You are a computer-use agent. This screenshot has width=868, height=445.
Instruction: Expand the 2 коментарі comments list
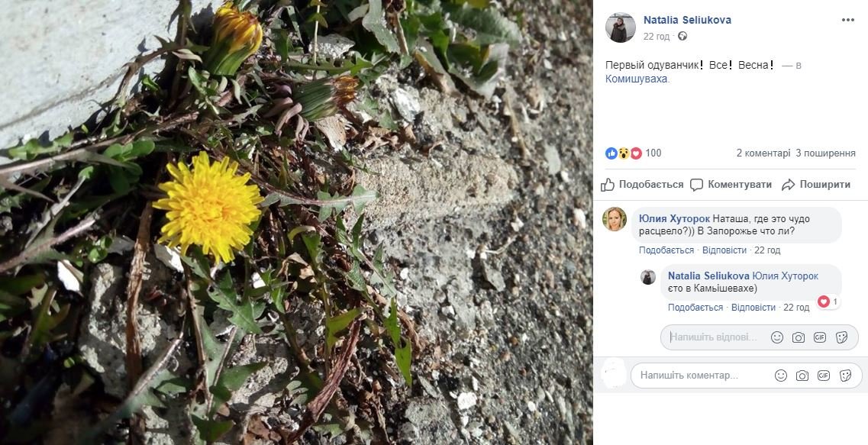pos(763,153)
